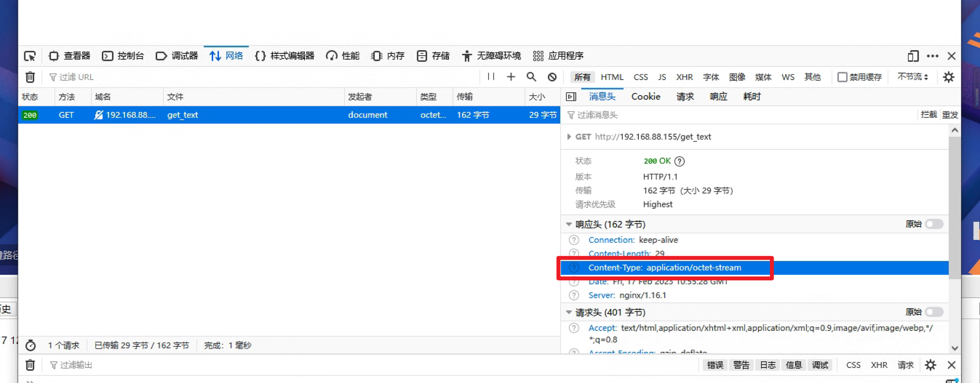
Task: Open the 样式编辑器 style editor tab
Action: [x=285, y=56]
